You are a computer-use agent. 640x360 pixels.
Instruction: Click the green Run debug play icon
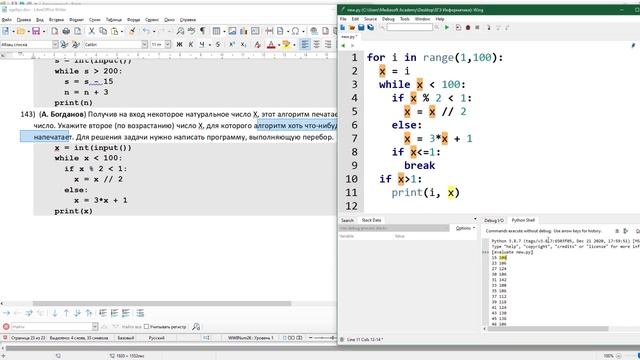(x=447, y=27)
